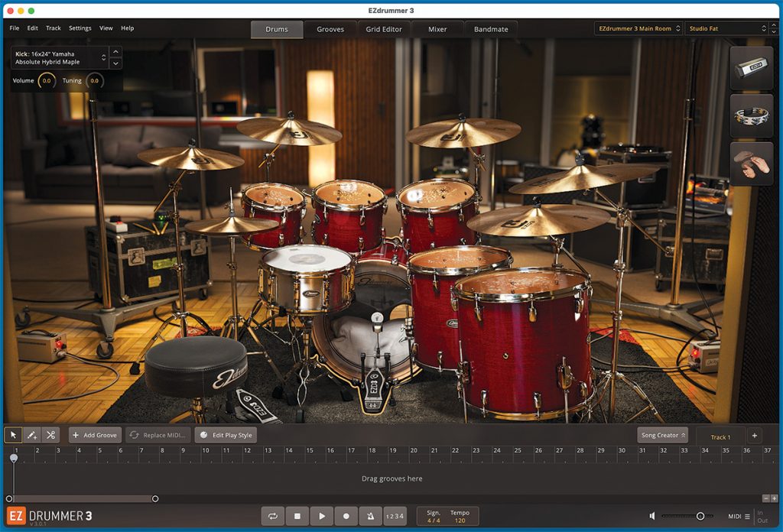Screen dimensions: 783x532
Task: Start playback with the play button
Action: point(322,516)
